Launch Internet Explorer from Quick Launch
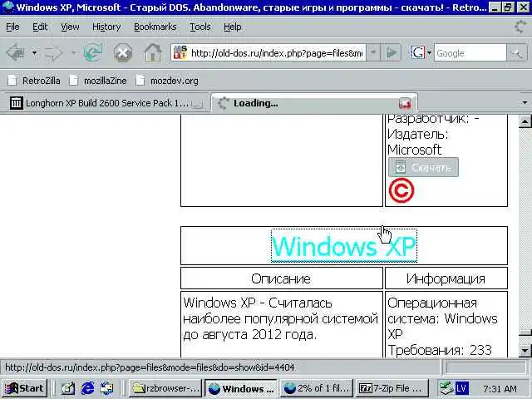 tap(88, 388)
